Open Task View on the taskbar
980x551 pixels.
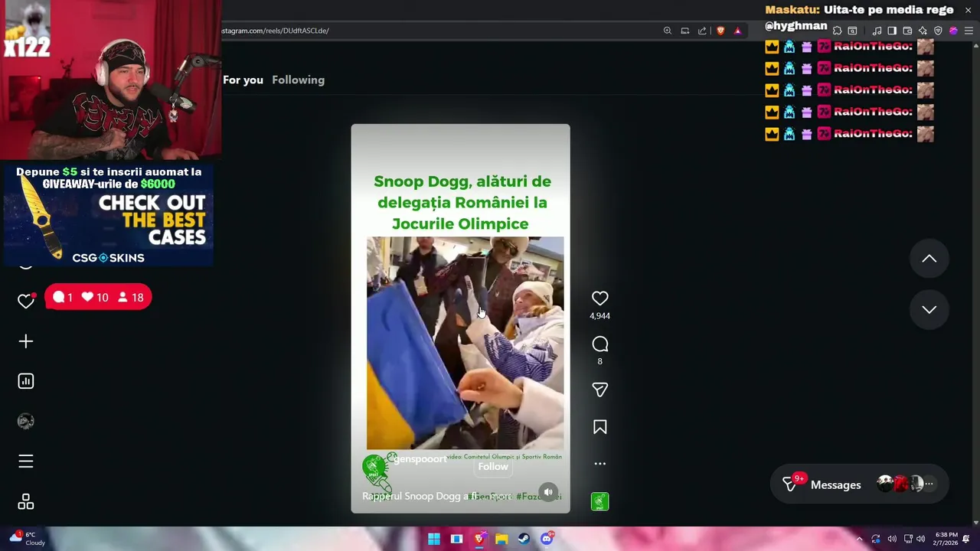pyautogui.click(x=456, y=539)
